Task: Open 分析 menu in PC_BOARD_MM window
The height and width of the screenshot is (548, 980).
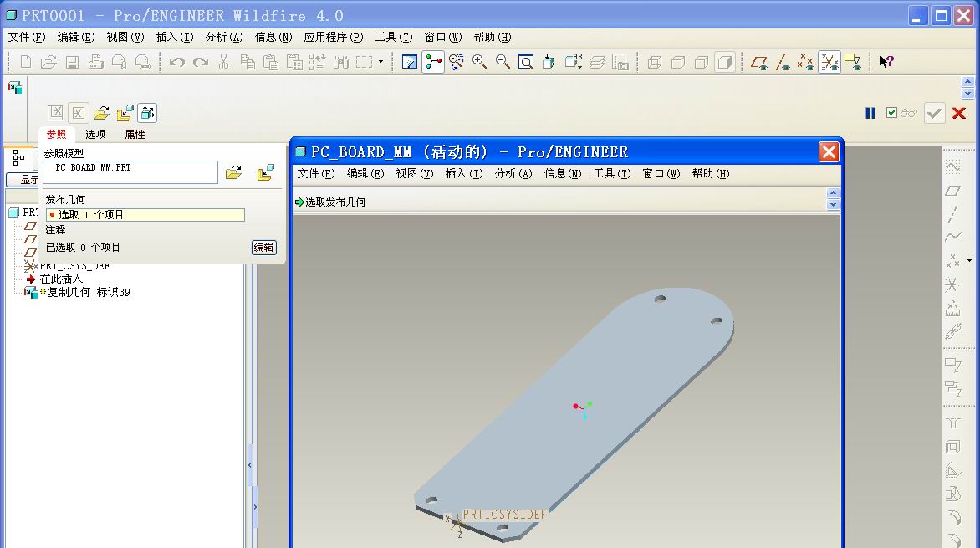Action: pyautogui.click(x=513, y=173)
